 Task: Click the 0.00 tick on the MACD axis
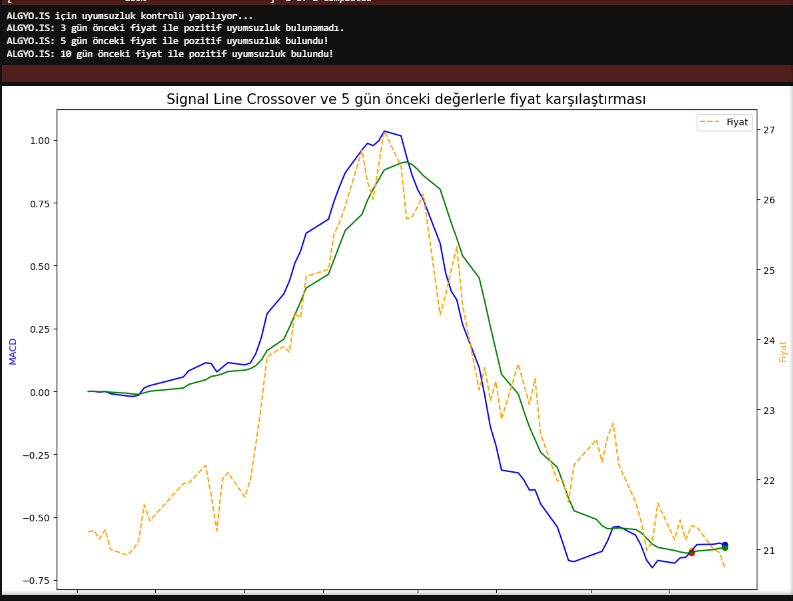point(40,392)
